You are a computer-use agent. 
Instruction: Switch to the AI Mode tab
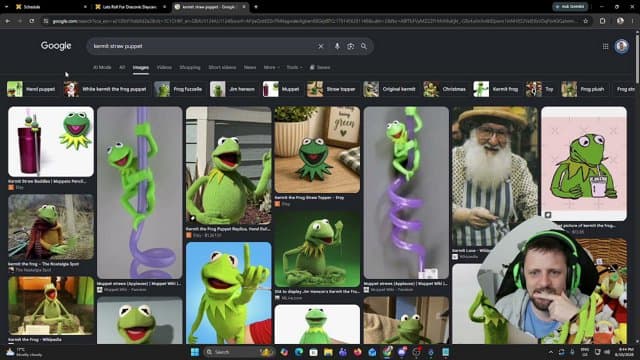point(102,67)
